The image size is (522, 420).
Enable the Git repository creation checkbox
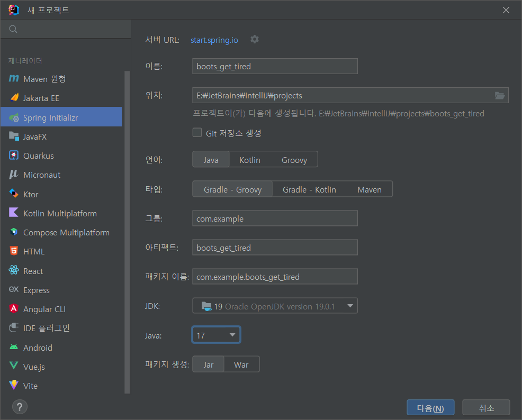tap(197, 133)
